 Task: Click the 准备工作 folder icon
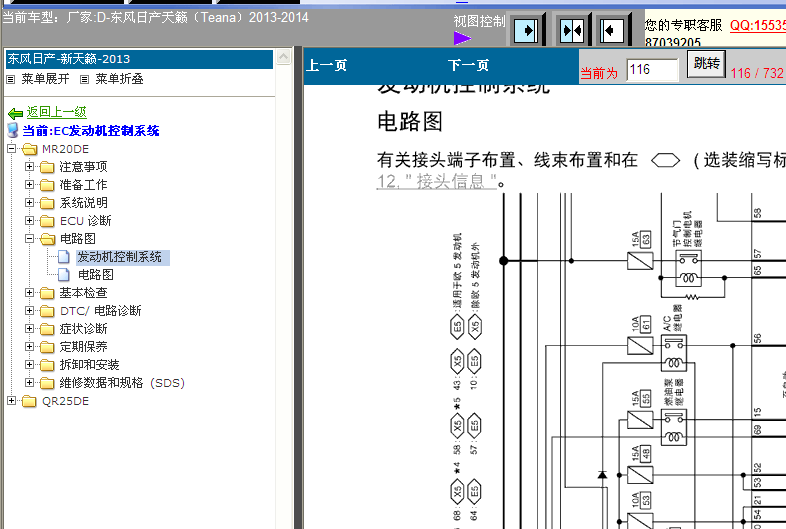47,185
